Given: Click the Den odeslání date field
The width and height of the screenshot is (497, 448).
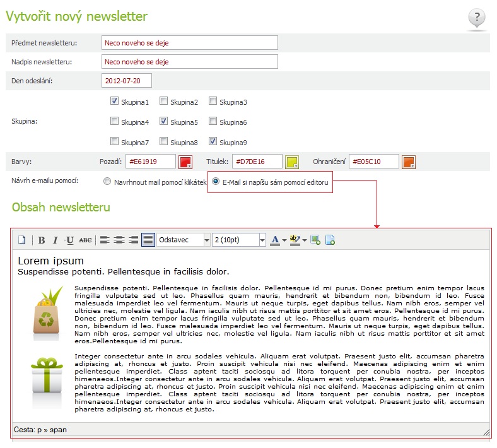Looking at the screenshot, I should (x=127, y=81).
